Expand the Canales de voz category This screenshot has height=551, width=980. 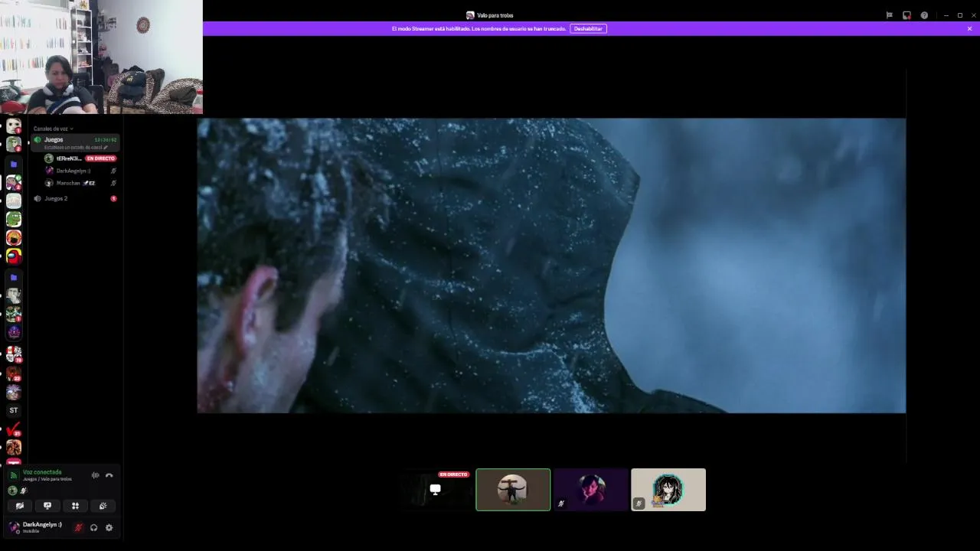point(53,129)
